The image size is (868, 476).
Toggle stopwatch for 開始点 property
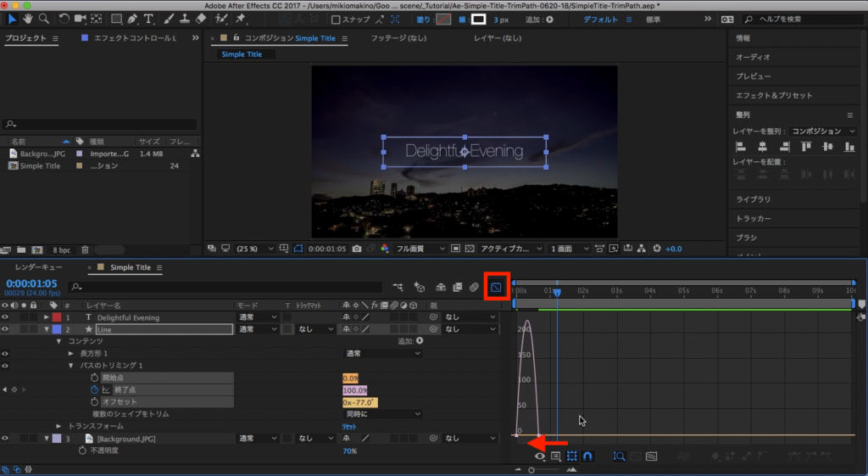pos(95,378)
